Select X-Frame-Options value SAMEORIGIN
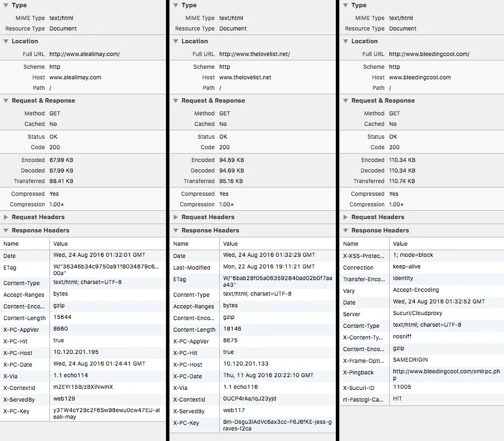Screen dimensions: 504x441 coord(410,360)
